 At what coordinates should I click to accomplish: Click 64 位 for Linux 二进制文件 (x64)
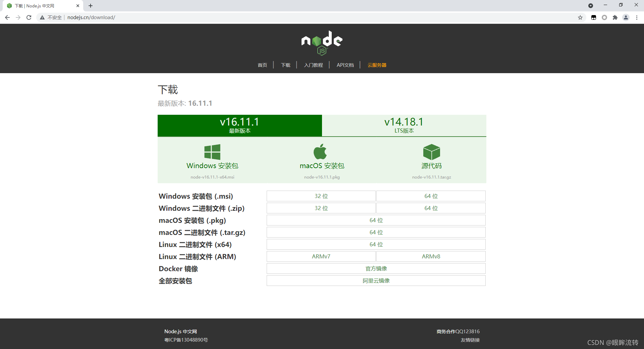[376, 244]
